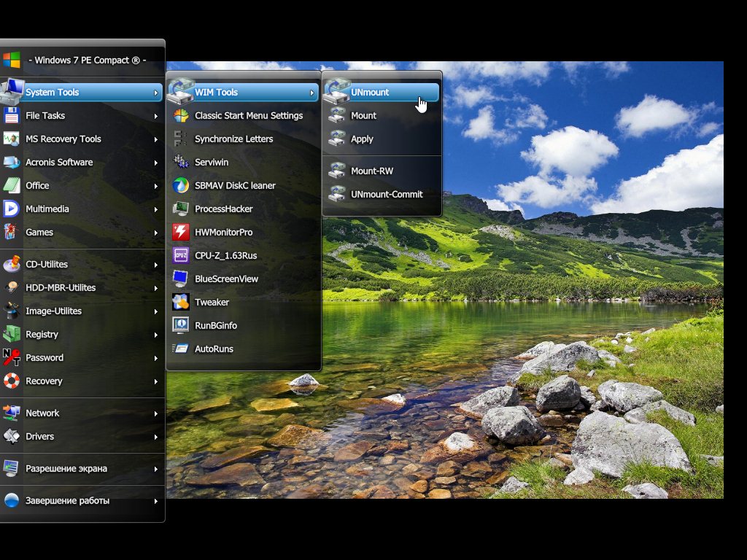
Task: Click the CPU-Z purple chip icon
Action: 180,256
